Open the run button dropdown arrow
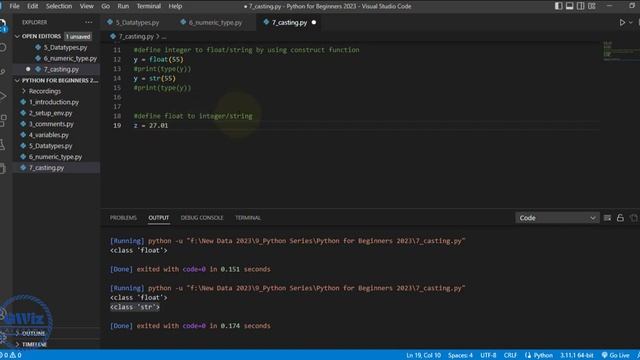 pyautogui.click(x=631, y=22)
